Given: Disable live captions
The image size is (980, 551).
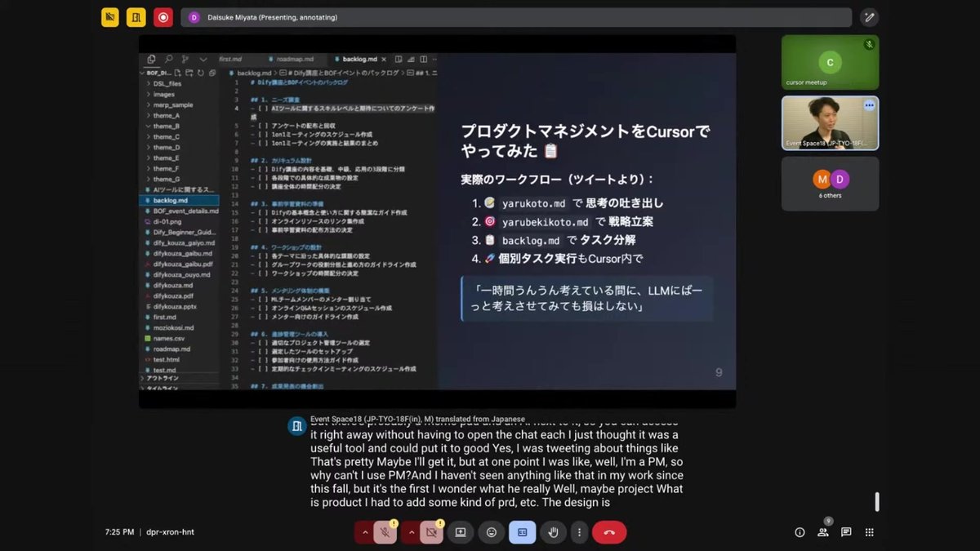Looking at the screenshot, I should coord(522,532).
